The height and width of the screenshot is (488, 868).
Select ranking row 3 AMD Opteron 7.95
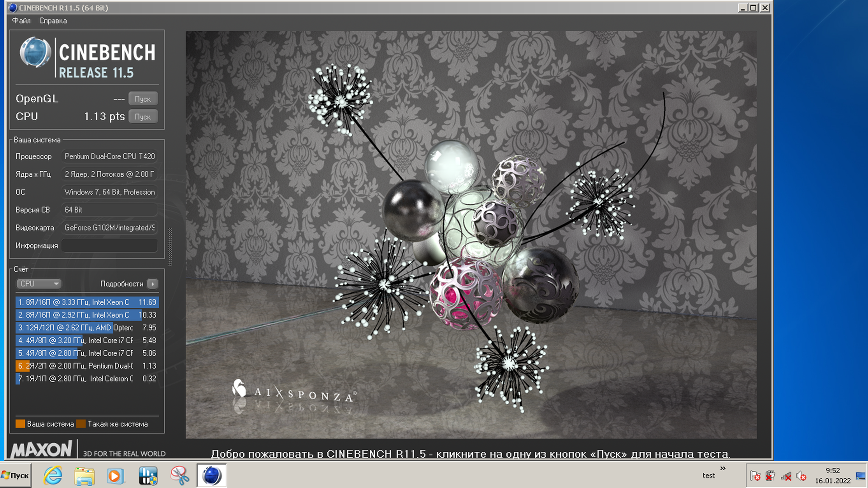point(87,328)
